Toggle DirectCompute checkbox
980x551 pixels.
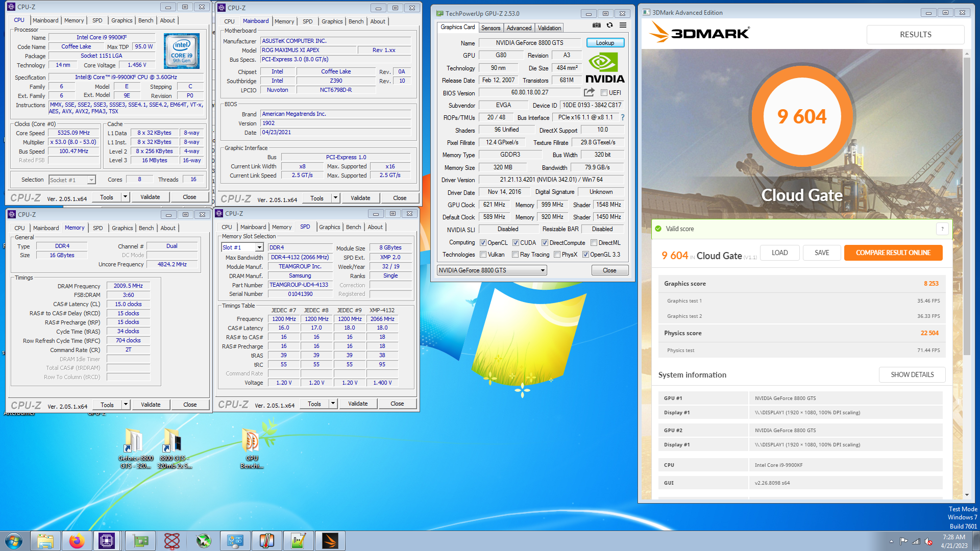(545, 243)
